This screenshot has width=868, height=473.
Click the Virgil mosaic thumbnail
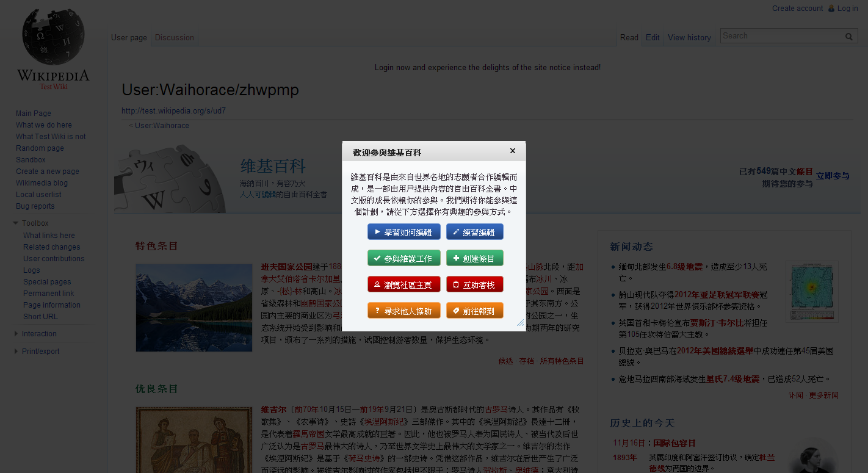tap(194, 440)
